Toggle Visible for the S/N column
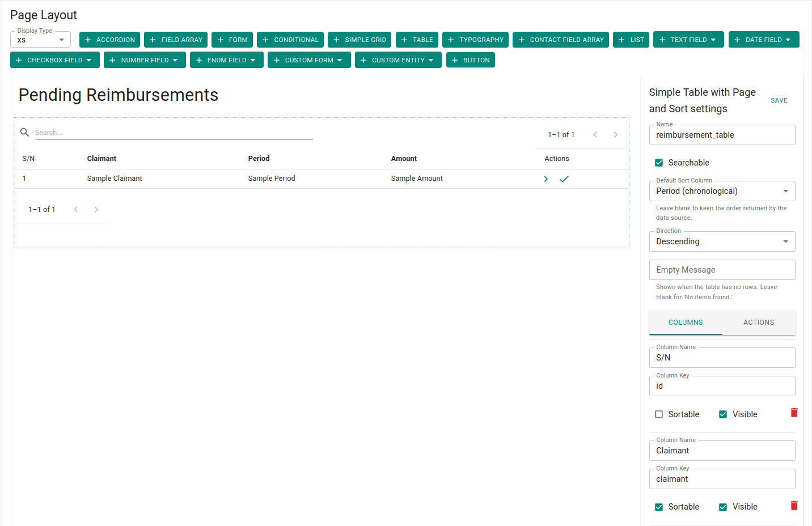812x526 pixels. (723, 414)
